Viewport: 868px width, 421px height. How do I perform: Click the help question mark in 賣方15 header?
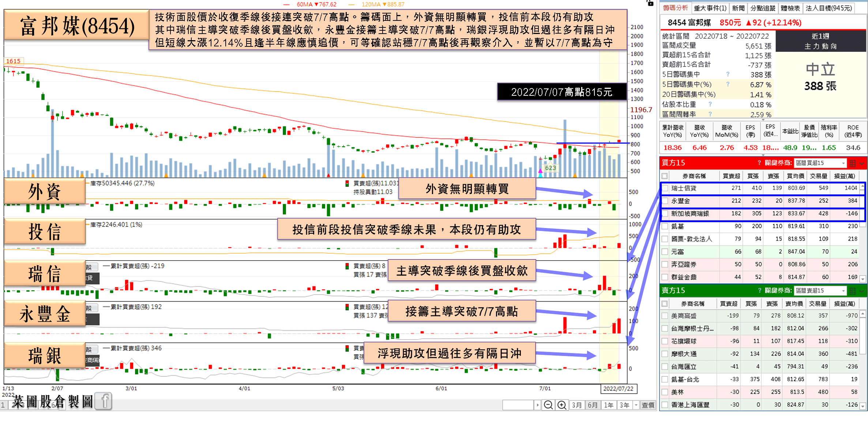coord(759,291)
